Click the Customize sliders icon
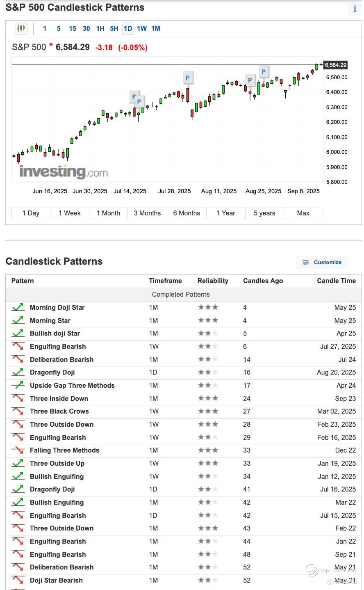Screen dimensions: 364x590 click(305, 262)
